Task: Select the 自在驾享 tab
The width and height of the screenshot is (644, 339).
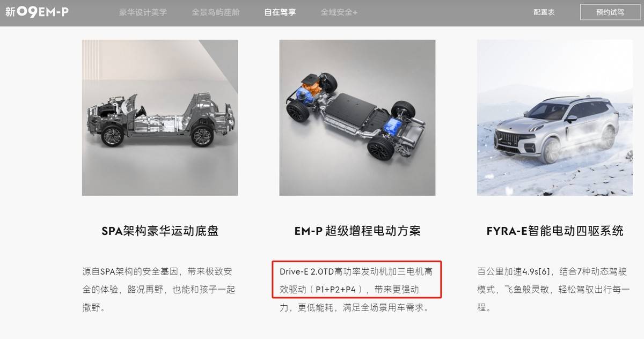Action: (x=280, y=12)
